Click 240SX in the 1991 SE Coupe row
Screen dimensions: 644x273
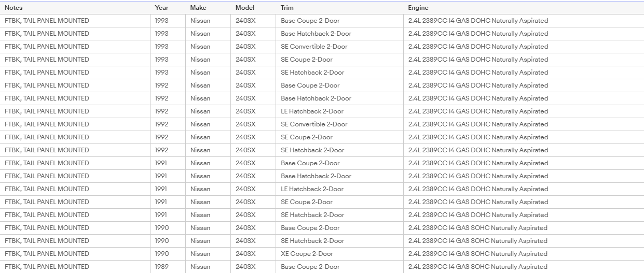tap(245, 202)
